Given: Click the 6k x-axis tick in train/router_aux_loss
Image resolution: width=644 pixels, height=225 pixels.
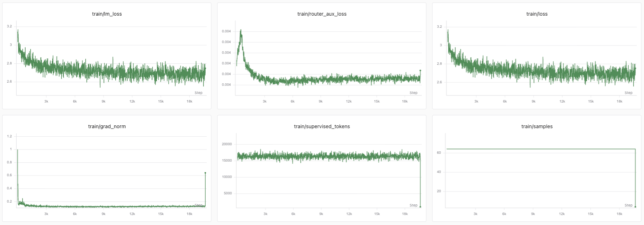Looking at the screenshot, I should coord(292,101).
